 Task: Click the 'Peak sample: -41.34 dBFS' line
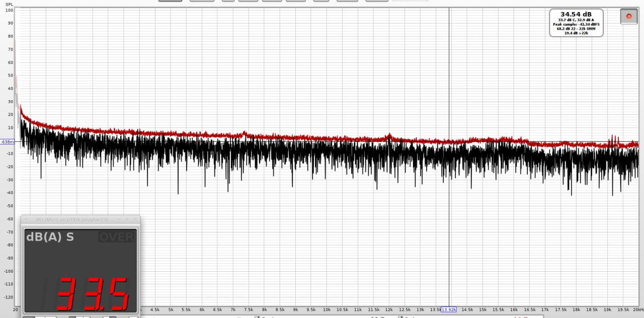click(x=576, y=24)
